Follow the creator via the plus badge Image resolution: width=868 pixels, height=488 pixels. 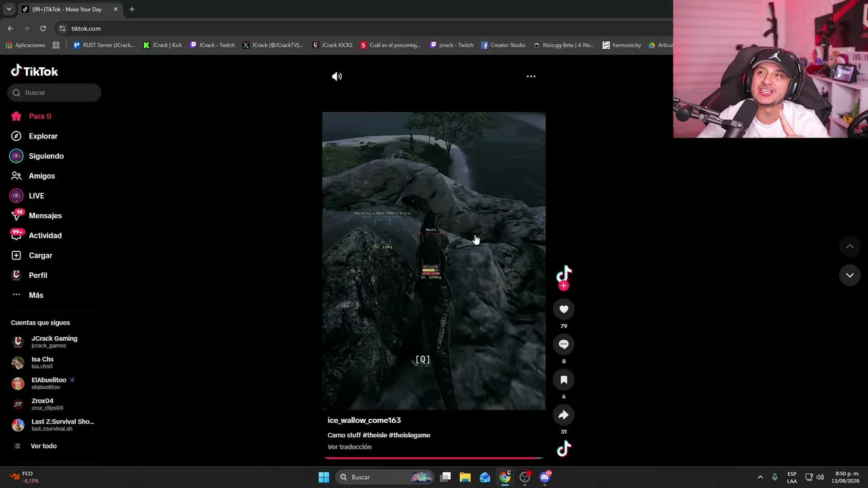point(564,286)
